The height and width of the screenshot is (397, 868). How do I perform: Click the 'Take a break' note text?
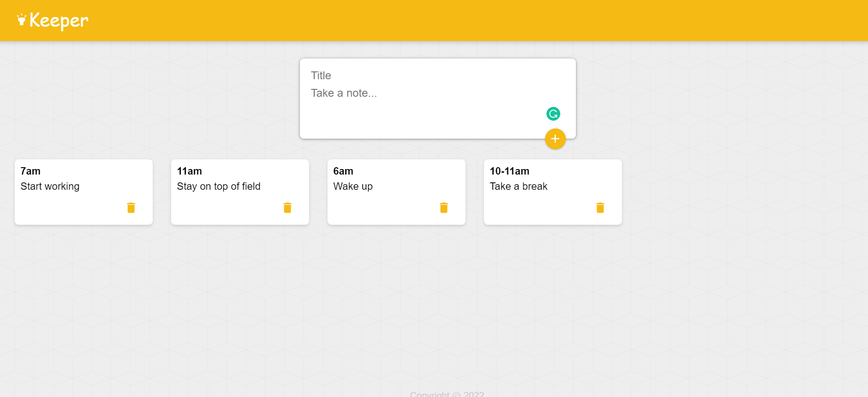click(x=518, y=187)
